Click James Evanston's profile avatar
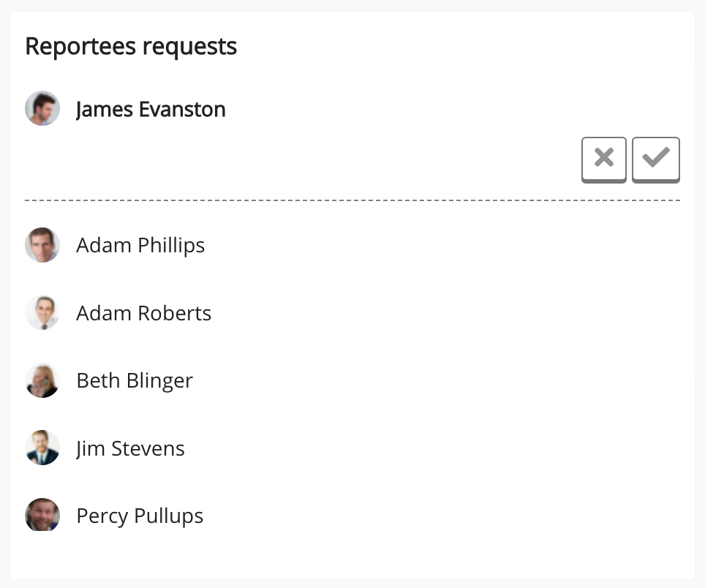This screenshot has height=588, width=705. point(42,109)
